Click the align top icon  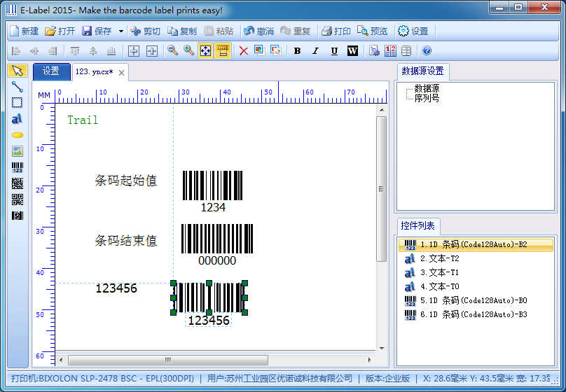[x=75, y=51]
